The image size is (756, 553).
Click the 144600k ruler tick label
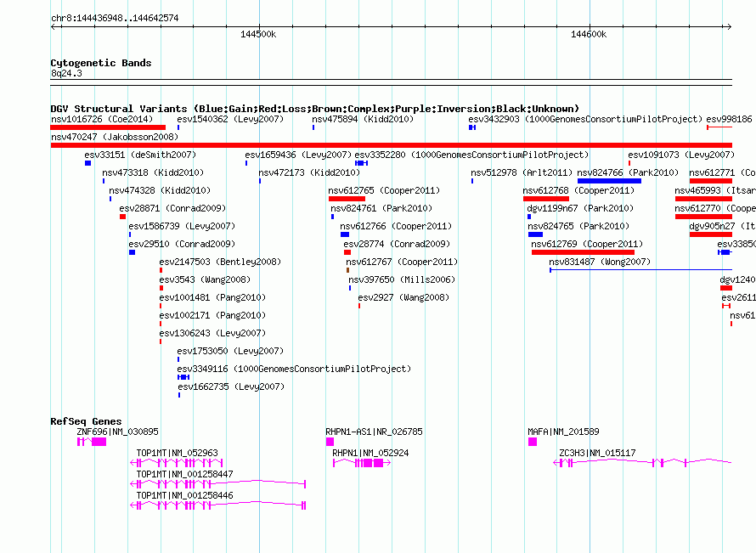(589, 34)
